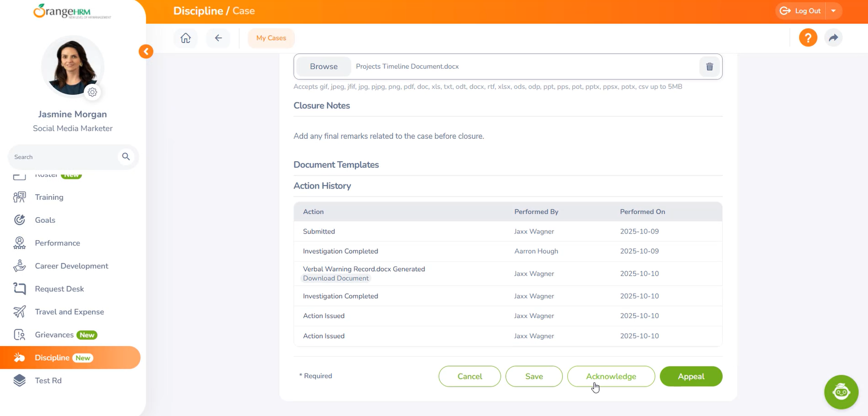Open the My Cases tab
The width and height of the screenshot is (868, 416).
(x=271, y=38)
